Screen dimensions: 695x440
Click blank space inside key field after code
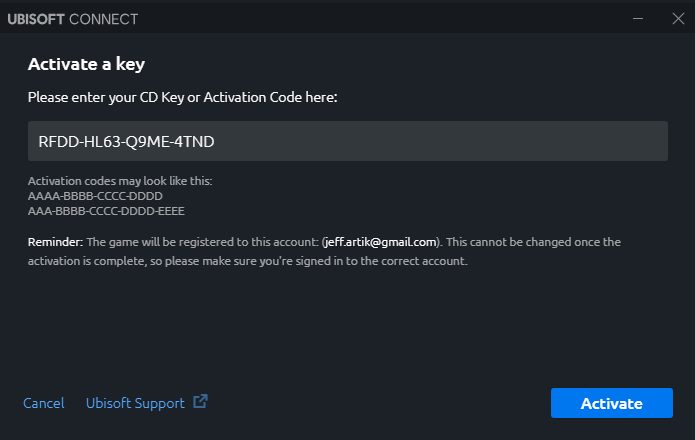(x=439, y=141)
